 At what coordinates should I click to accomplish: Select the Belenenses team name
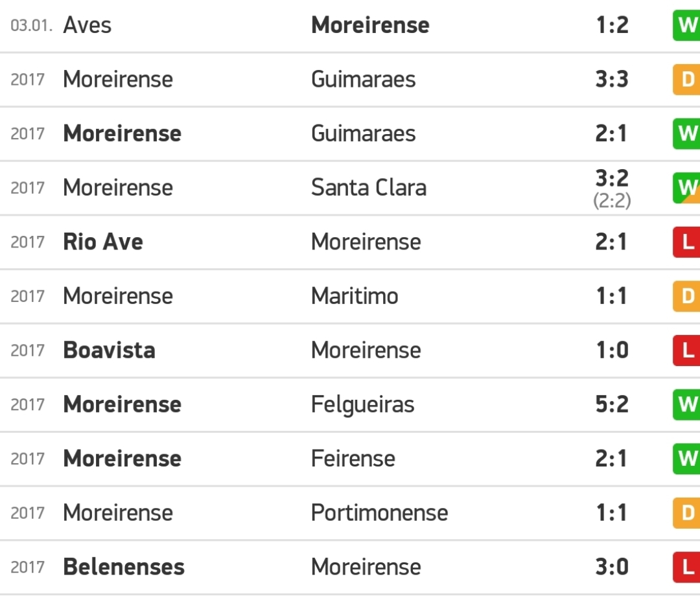click(x=124, y=567)
